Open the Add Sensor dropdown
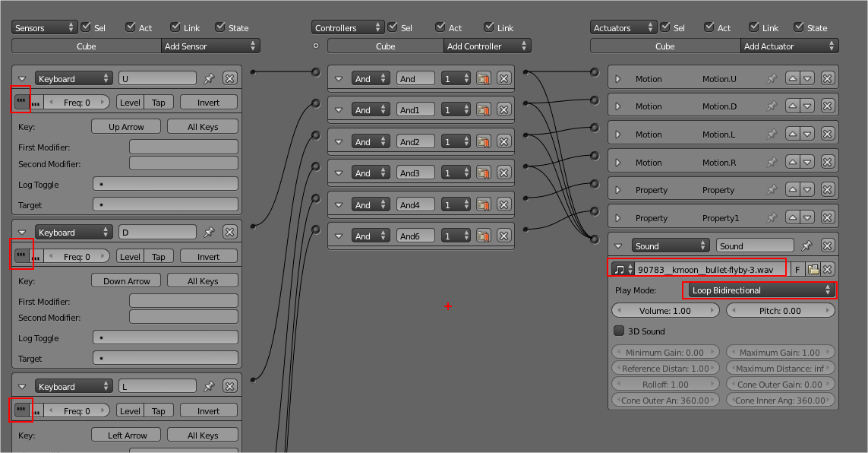Viewport: 868px width, 453px height. pyautogui.click(x=210, y=46)
